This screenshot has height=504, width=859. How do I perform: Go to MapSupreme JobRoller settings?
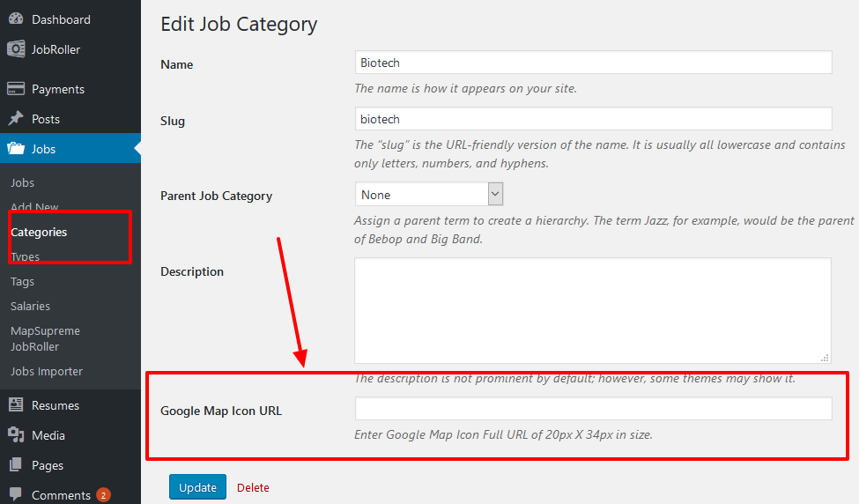pos(46,338)
